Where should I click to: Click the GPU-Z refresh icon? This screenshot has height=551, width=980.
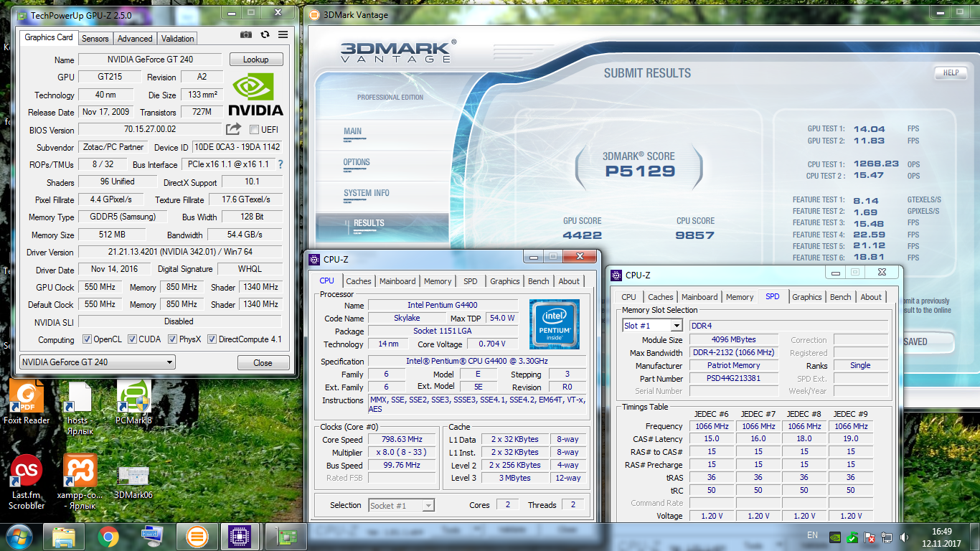pyautogui.click(x=265, y=35)
